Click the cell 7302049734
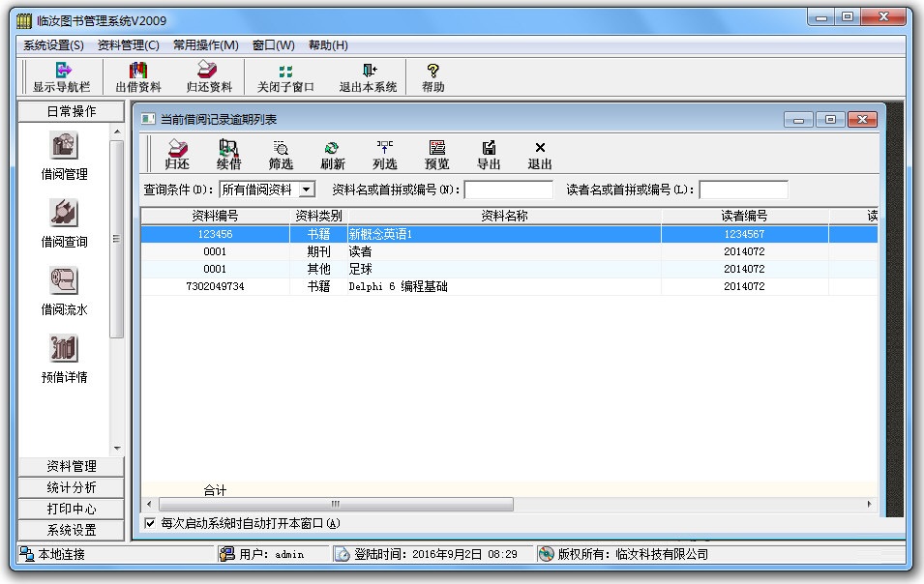This screenshot has height=584, width=924. click(215, 286)
